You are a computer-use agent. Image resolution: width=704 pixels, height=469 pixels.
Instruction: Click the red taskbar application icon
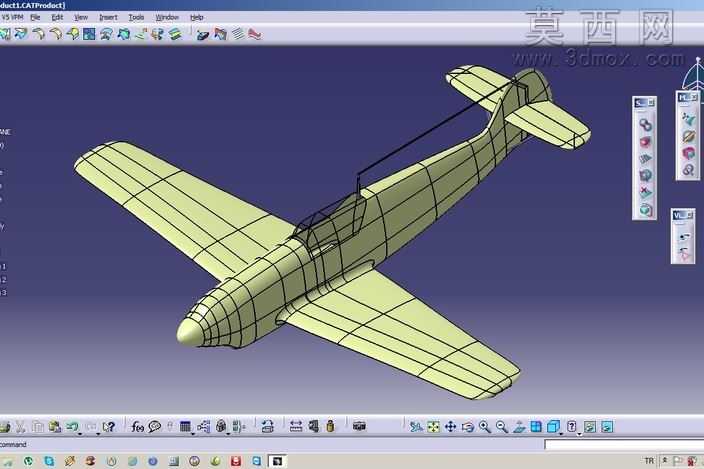point(236,461)
